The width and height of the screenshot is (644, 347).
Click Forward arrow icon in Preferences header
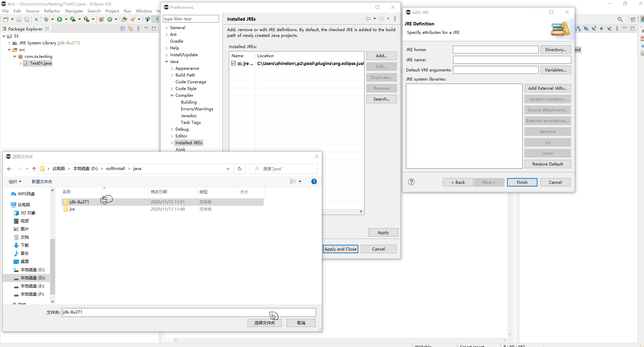[381, 19]
